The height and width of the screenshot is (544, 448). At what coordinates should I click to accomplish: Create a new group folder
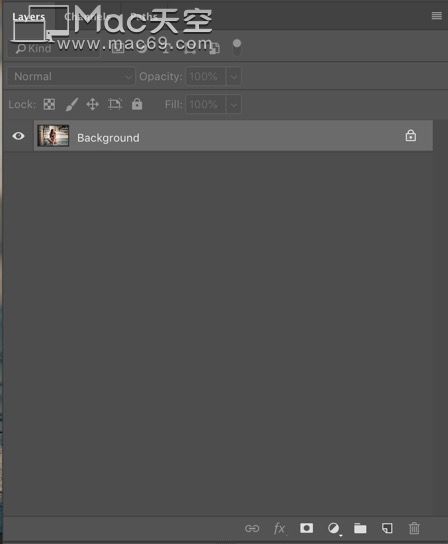(x=360, y=528)
